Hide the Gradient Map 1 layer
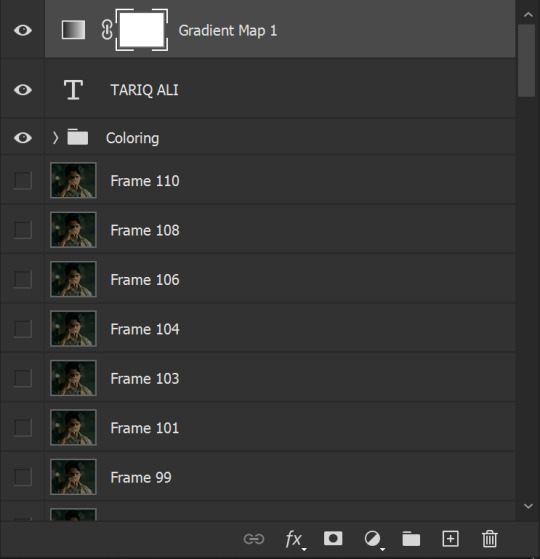Screen dimensions: 540x559 pyautogui.click(x=23, y=30)
